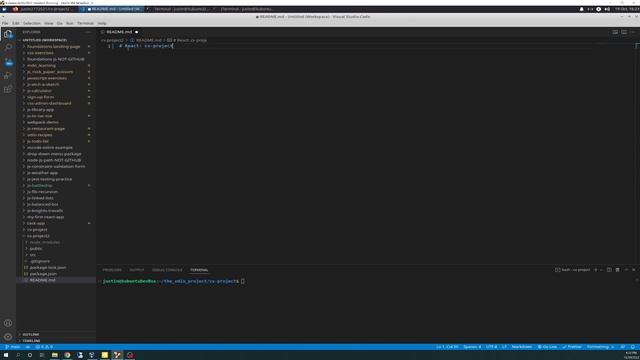Viewport: 640px width, 360px height.
Task: Switch to the Output panel tab
Action: point(137,270)
